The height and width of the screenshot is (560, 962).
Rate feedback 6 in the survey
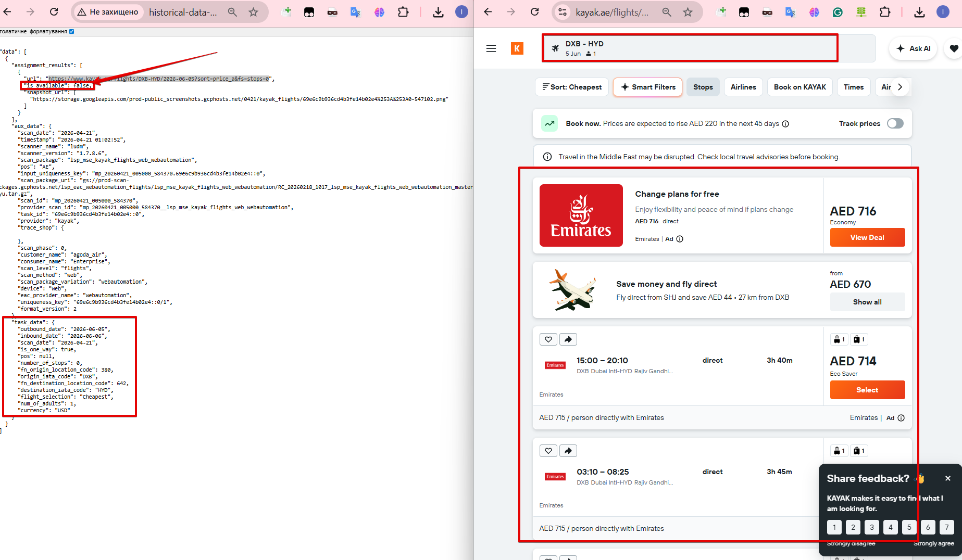(x=928, y=527)
